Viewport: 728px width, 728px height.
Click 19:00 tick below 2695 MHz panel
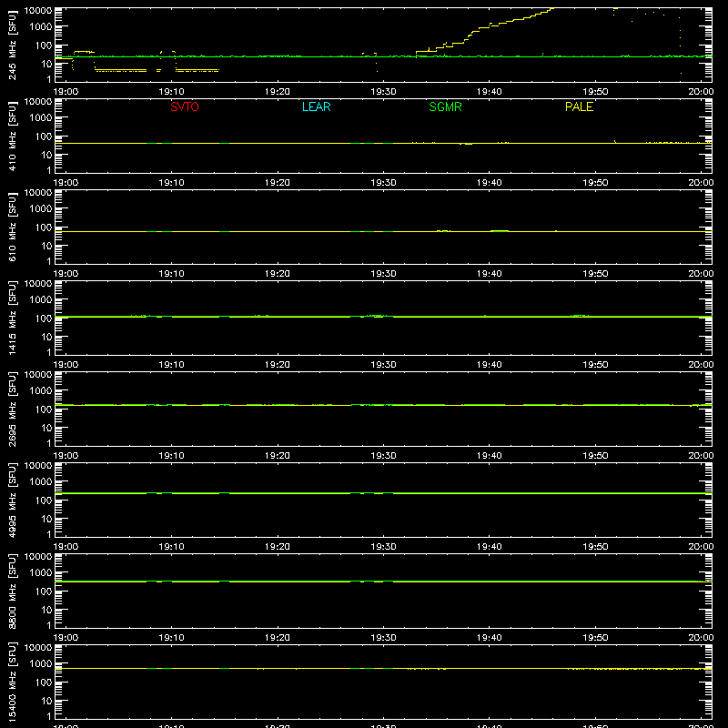click(66, 456)
